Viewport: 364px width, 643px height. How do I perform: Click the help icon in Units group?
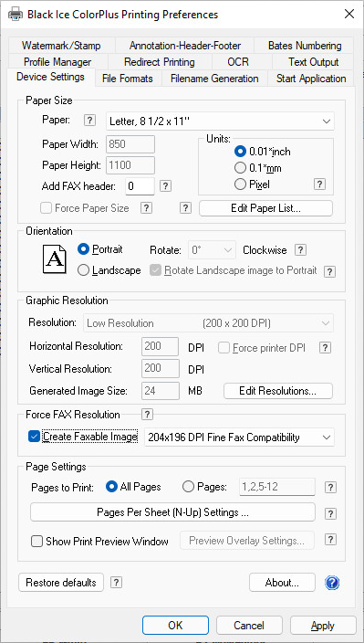pos(320,184)
